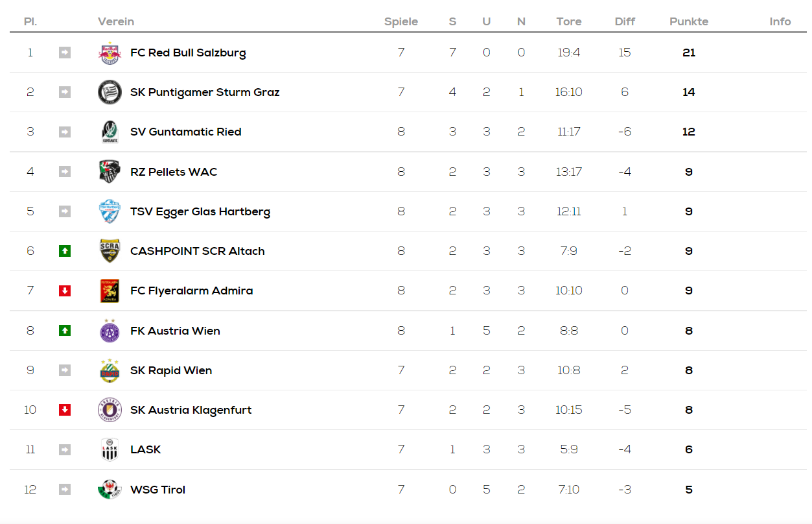This screenshot has height=524, width=812.
Task: Sort table by the Punkte column header
Action: 689,21
